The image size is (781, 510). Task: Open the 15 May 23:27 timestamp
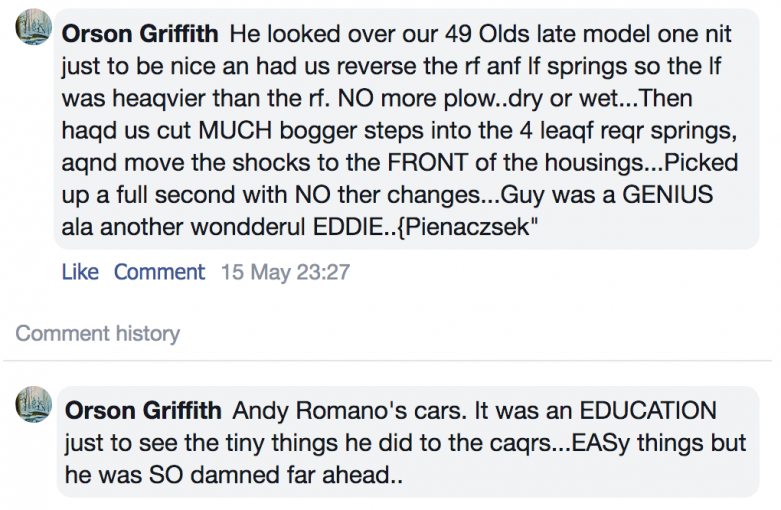[285, 272]
